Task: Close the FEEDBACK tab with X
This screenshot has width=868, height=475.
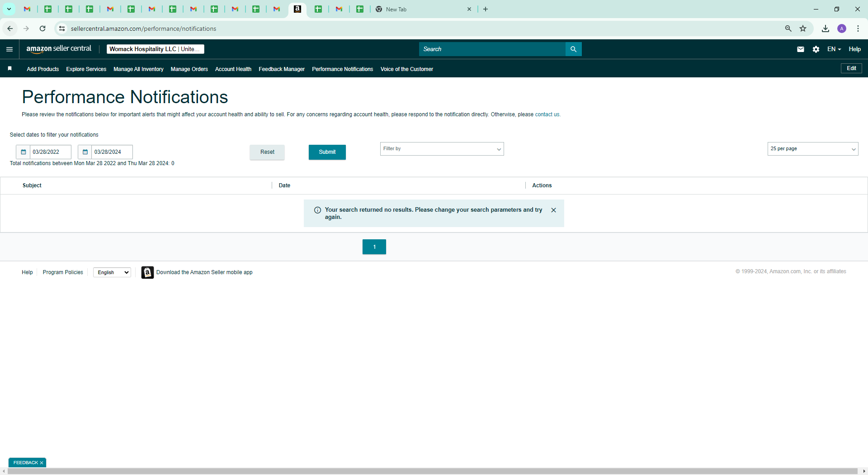Action: tap(42, 463)
